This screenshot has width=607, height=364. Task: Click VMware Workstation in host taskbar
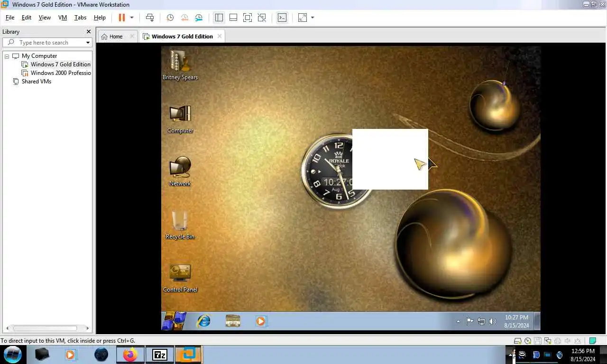point(189,354)
